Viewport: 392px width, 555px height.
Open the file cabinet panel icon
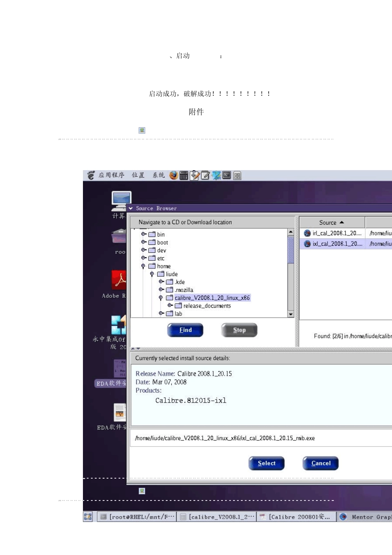(237, 176)
